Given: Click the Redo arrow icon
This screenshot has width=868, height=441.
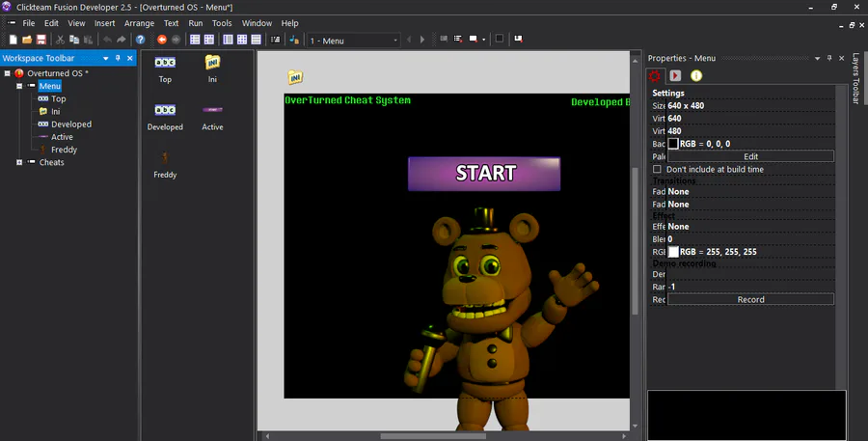Looking at the screenshot, I should tap(122, 40).
